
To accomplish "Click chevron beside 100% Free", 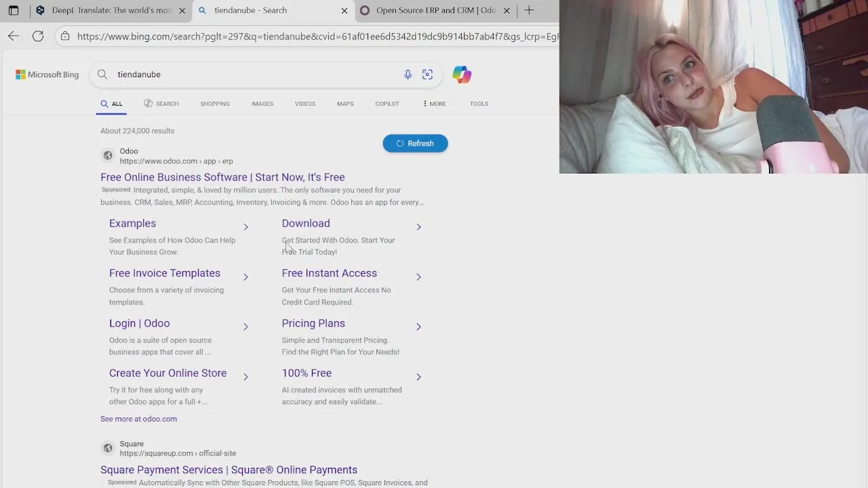I will pos(418,377).
